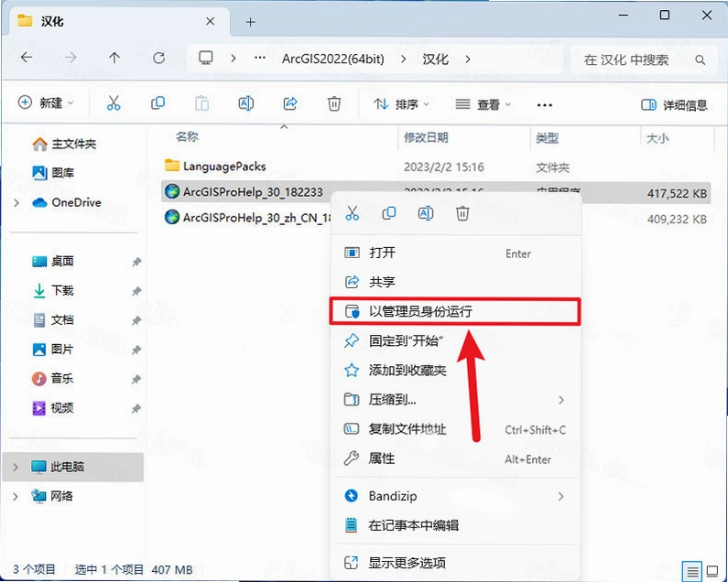
Task: Choose 添加到收藏夹 in context menu
Action: click(455, 371)
